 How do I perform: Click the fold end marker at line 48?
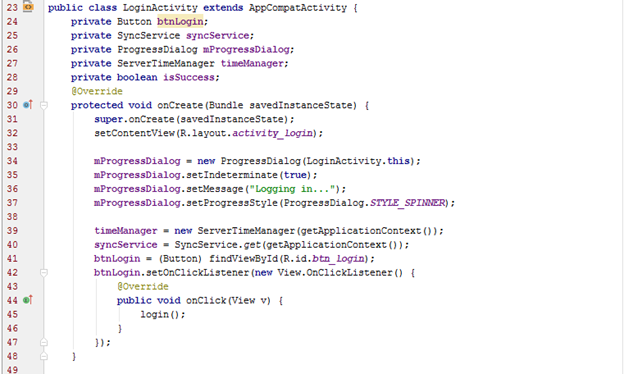tap(44, 356)
